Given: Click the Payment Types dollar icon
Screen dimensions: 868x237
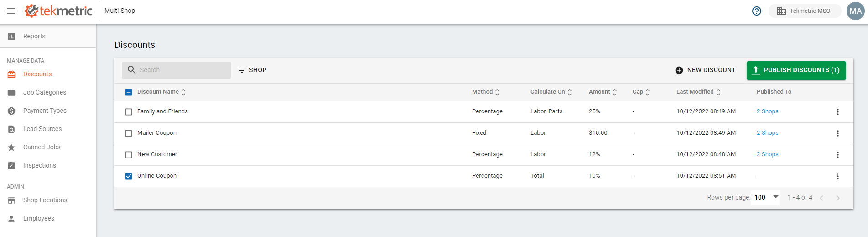Looking at the screenshot, I should 11,111.
